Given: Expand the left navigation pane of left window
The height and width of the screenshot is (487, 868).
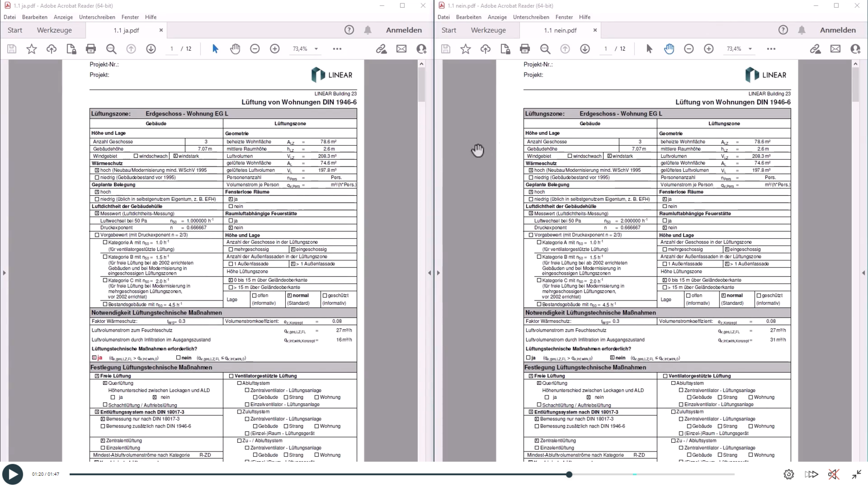Looking at the screenshot, I should [4, 273].
